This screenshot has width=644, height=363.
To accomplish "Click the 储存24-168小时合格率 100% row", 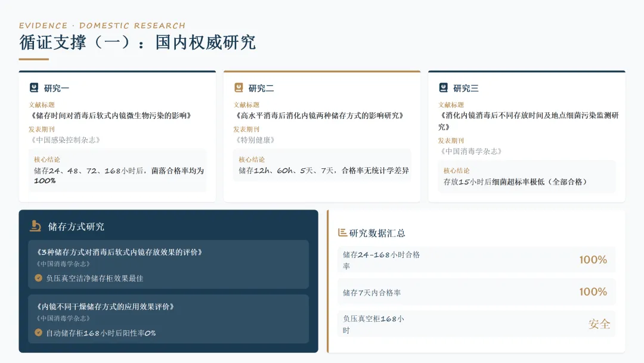I will click(x=476, y=260).
